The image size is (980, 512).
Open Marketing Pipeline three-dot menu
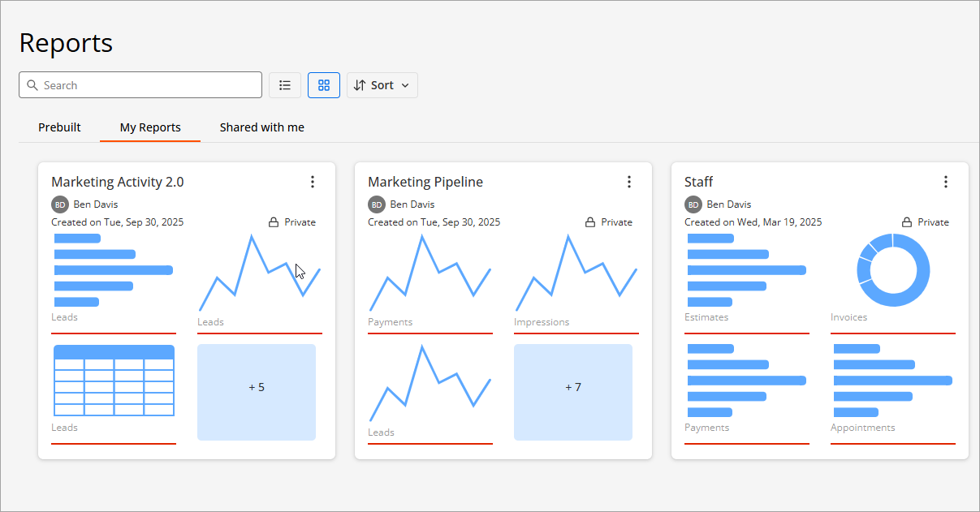tap(628, 182)
